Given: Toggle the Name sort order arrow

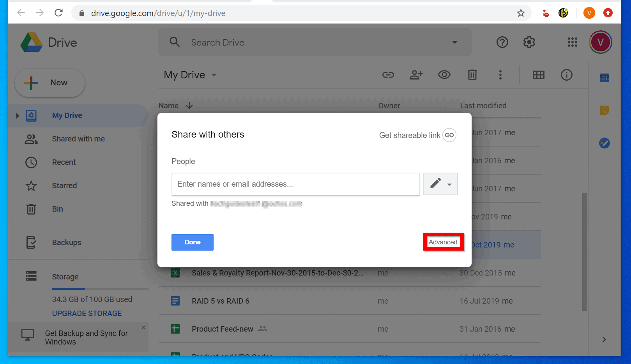Looking at the screenshot, I should 189,105.
